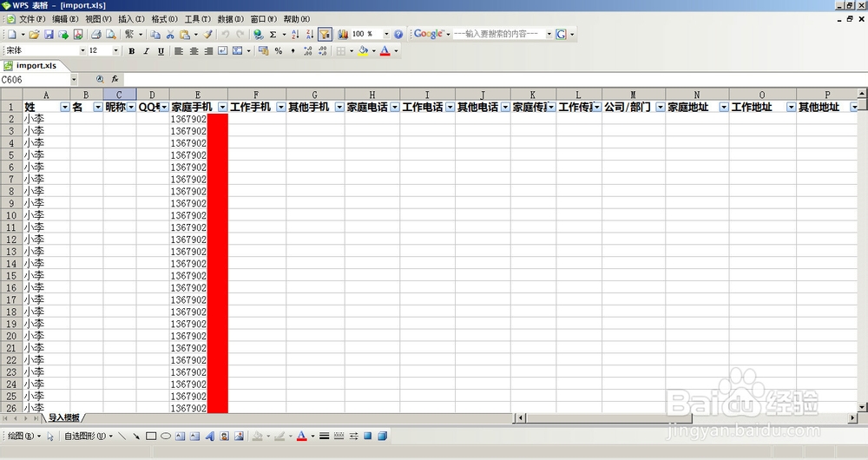
Task: Click the horizontal scrollbar at bottom
Action: [687, 418]
